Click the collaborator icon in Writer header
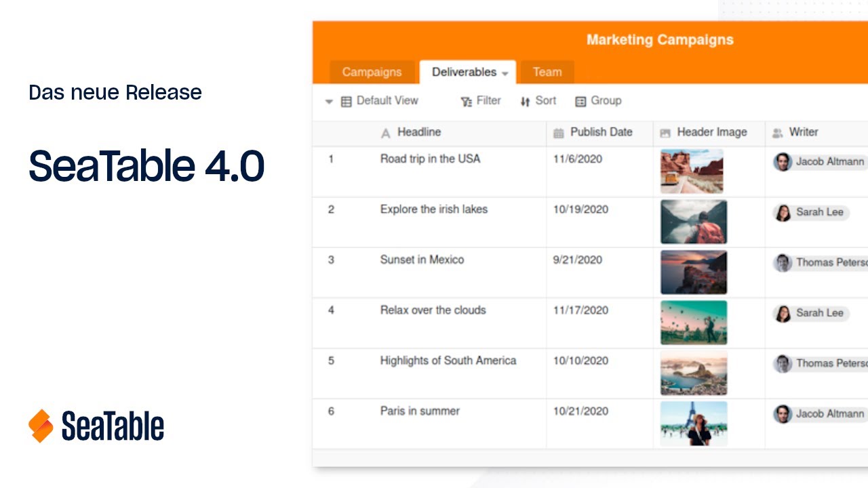This screenshot has width=868, height=488. (x=777, y=134)
